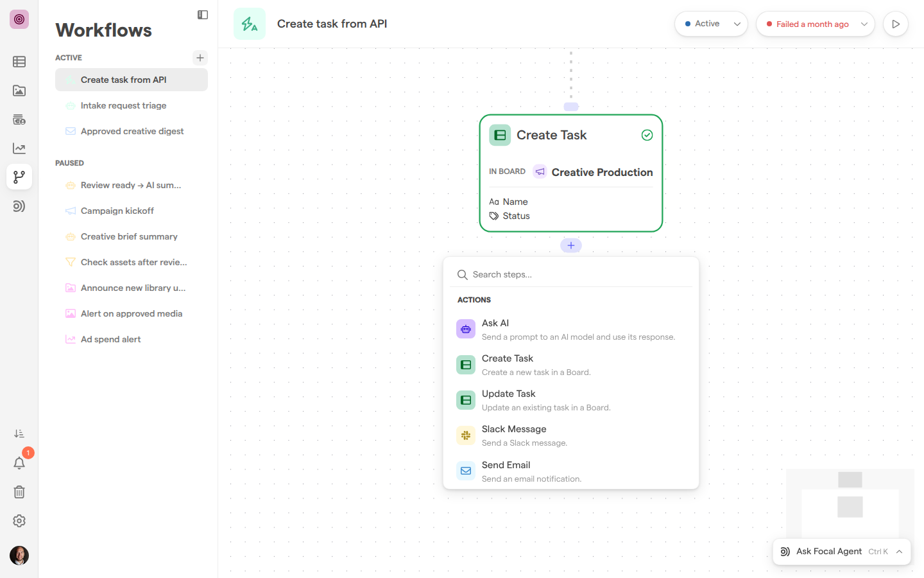Open the Failed a month ago dropdown

[x=816, y=24]
